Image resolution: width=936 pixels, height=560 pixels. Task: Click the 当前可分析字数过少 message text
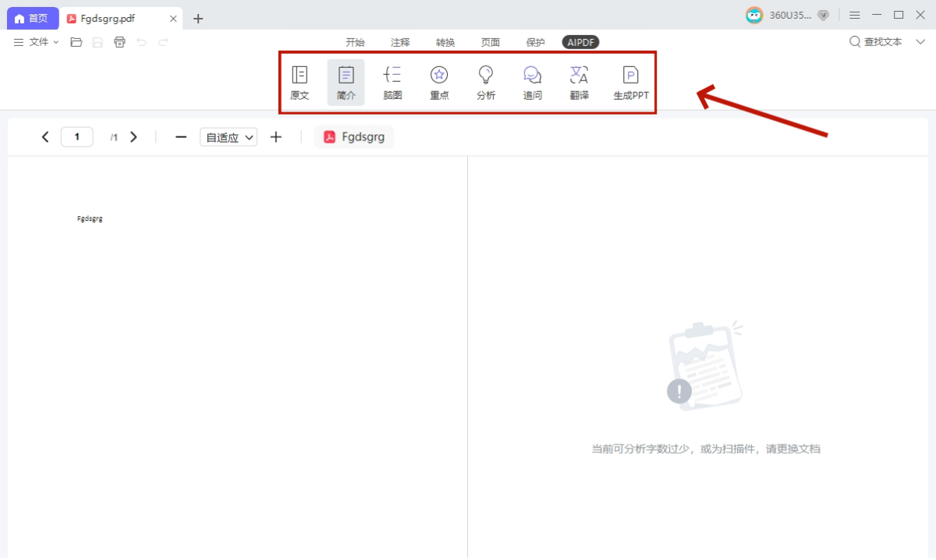coord(706,448)
